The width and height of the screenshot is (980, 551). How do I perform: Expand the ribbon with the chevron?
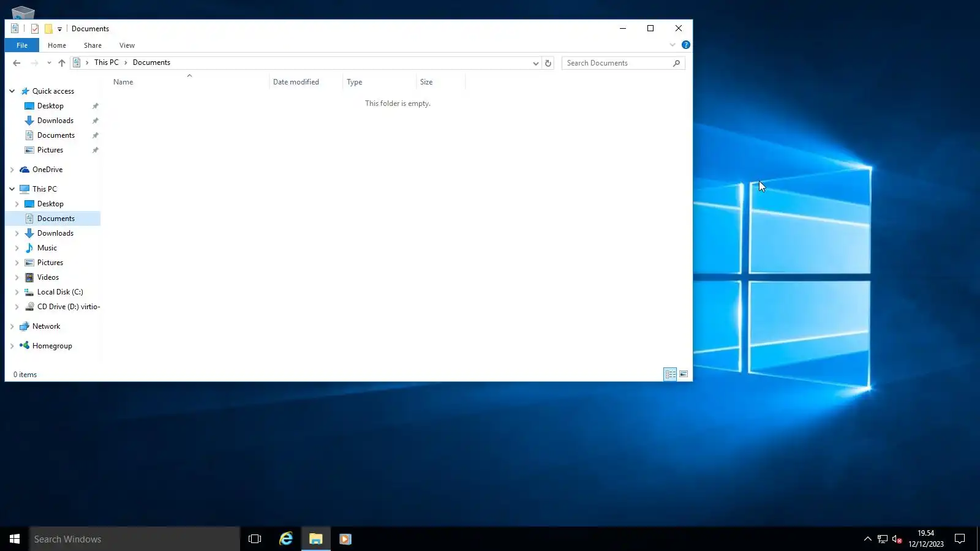673,45
